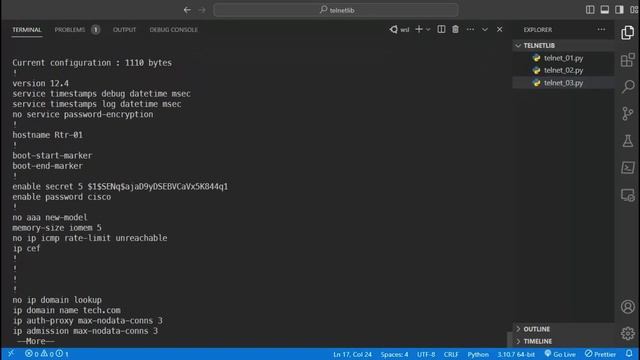This screenshot has height=360, width=640.
Task: Click the version 12.4 line
Action: [x=40, y=83]
